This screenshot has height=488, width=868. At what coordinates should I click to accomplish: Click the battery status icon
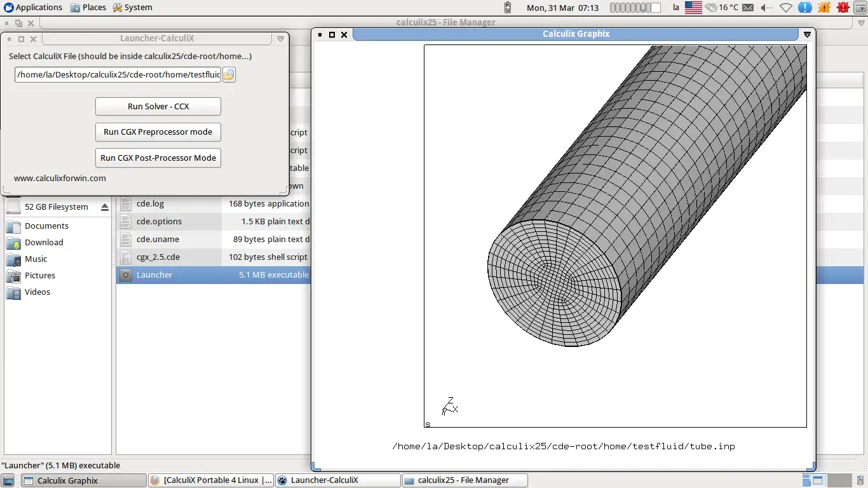tap(507, 8)
